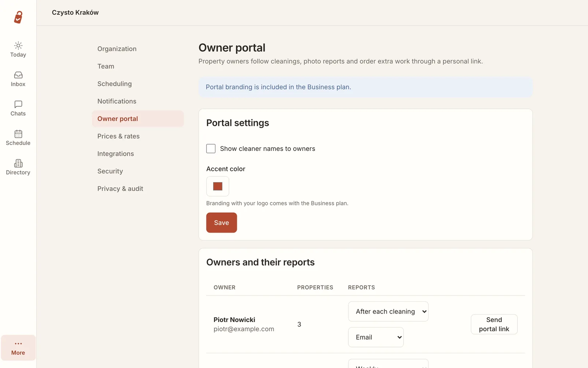Open the Accent color swatch picker
Screen dimensions: 588x368
(x=218, y=186)
